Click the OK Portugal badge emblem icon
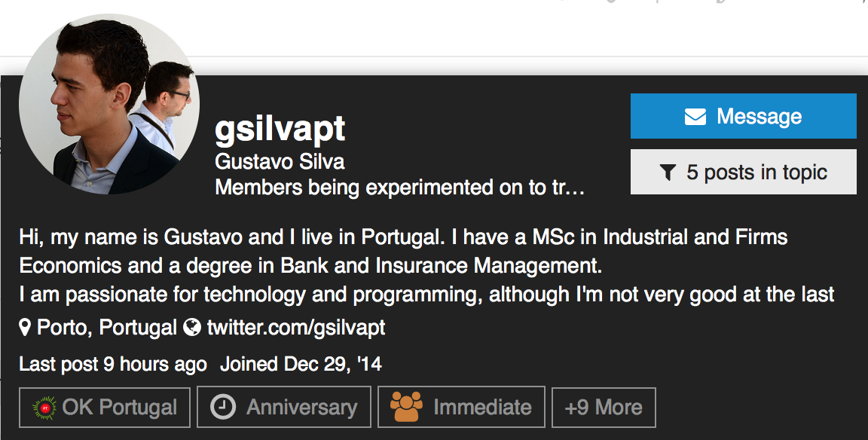This screenshot has width=868, height=440. pyautogui.click(x=45, y=408)
